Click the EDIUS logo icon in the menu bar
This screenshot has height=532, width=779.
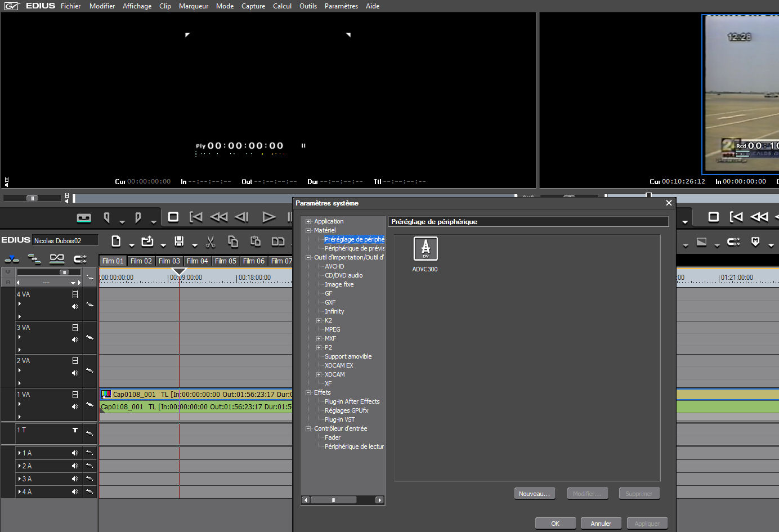(x=12, y=6)
